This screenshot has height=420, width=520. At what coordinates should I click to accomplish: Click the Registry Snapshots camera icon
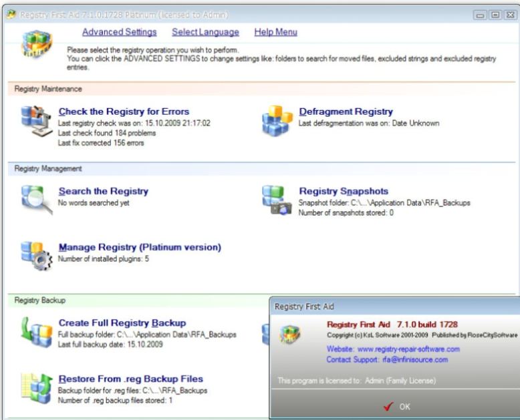pyautogui.click(x=277, y=200)
